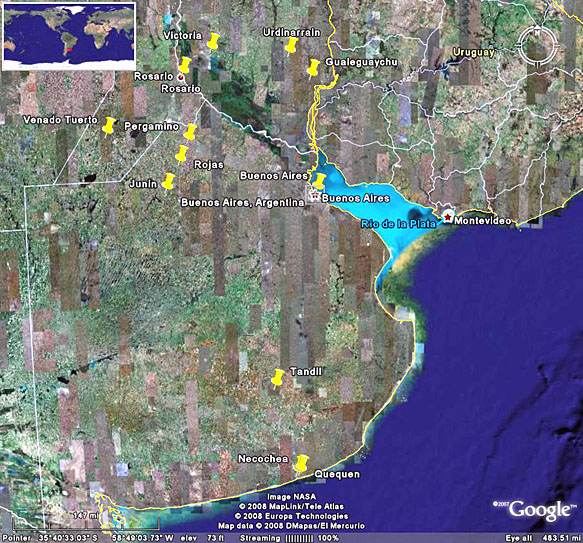Image resolution: width=583 pixels, height=543 pixels.
Task: Click the MapLink/Tele Atlas copyright line
Action: click(292, 507)
